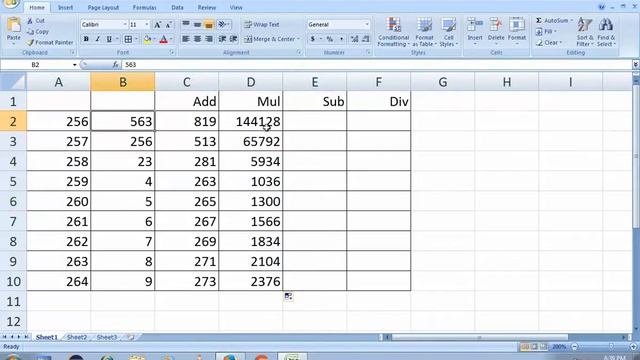
Task: Click the Auto Fill Options icon below D10
Action: [x=288, y=296]
